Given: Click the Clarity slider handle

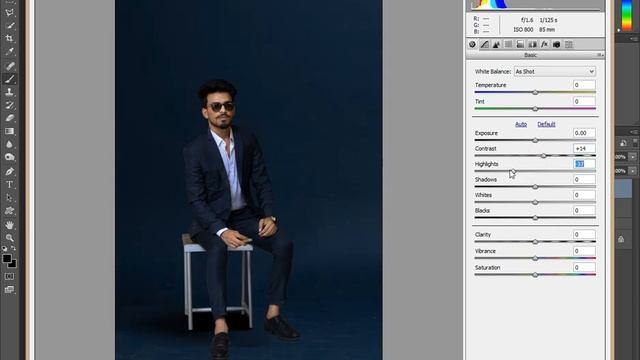Looking at the screenshot, I should 535,242.
